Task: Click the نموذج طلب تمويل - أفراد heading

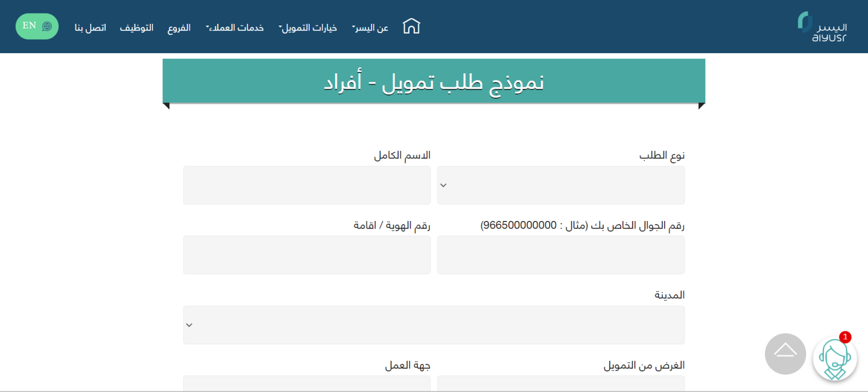Action: (434, 82)
